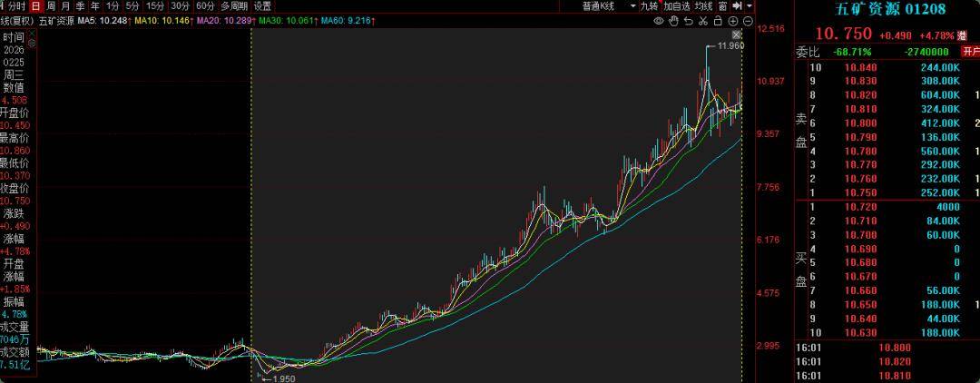Select the 周 weekly period tab

(50, 5)
